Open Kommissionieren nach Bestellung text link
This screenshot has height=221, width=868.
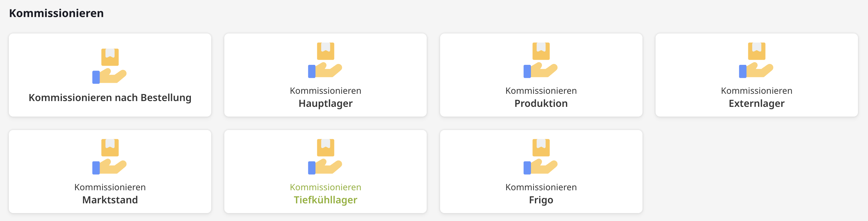coord(110,97)
